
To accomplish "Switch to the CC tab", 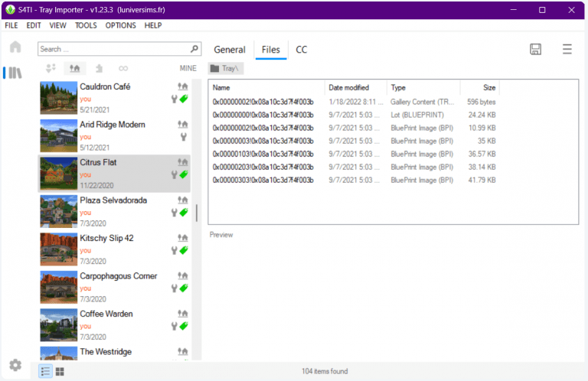I will coord(301,50).
